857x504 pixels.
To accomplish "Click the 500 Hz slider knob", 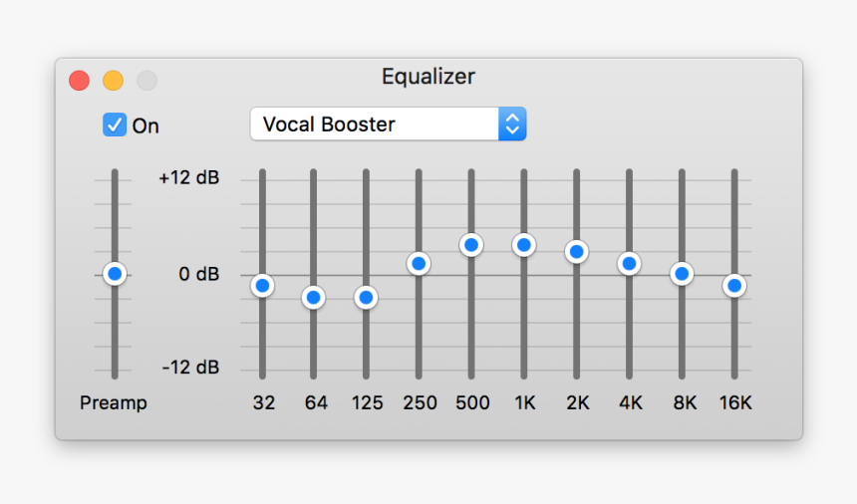I will pyautogui.click(x=471, y=245).
